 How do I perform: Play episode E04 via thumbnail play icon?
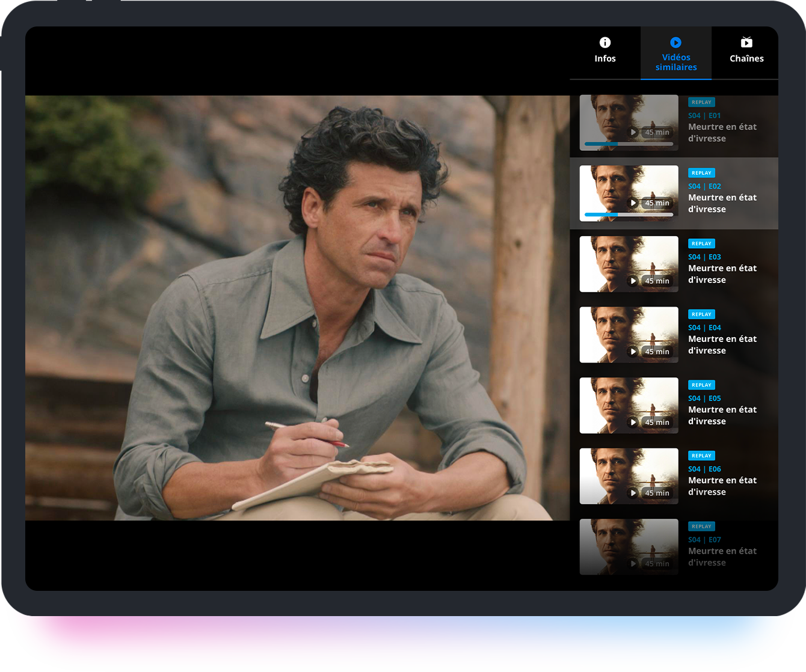(x=633, y=352)
